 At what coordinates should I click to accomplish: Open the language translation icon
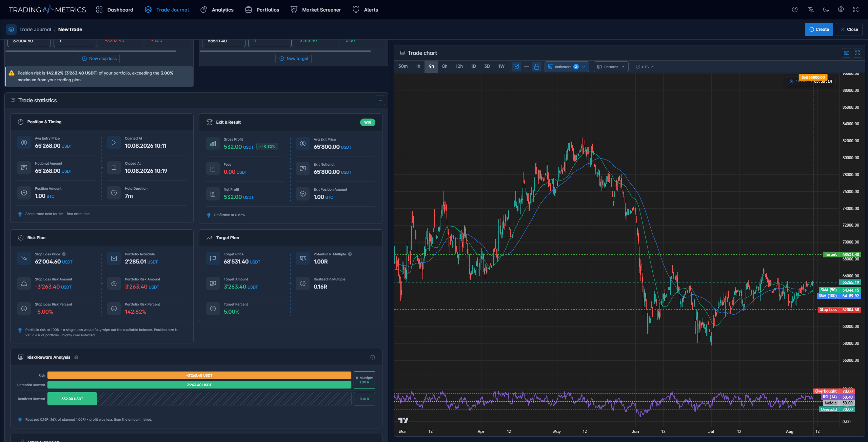pyautogui.click(x=811, y=9)
